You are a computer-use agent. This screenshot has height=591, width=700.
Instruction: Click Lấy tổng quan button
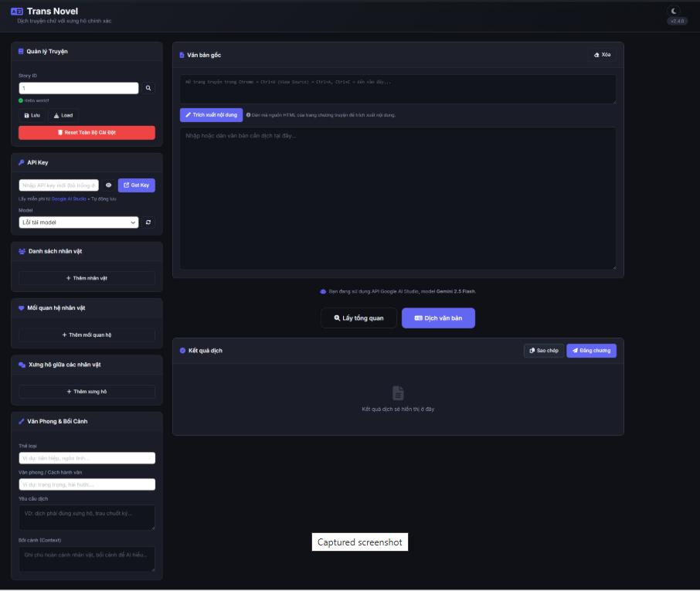358,318
